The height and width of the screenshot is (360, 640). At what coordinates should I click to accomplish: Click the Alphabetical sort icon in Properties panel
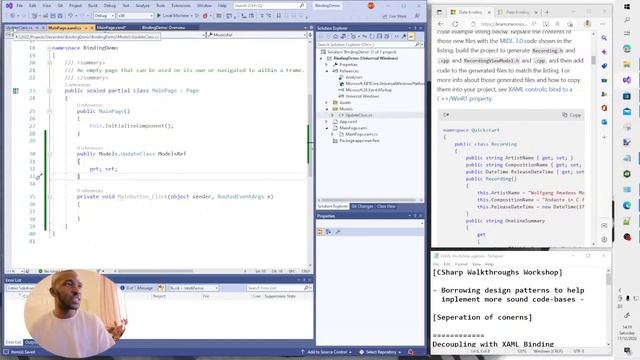coord(329,232)
